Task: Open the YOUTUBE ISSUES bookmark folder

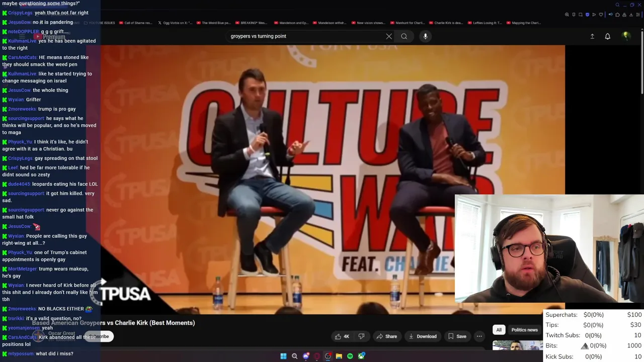Action: (99, 23)
